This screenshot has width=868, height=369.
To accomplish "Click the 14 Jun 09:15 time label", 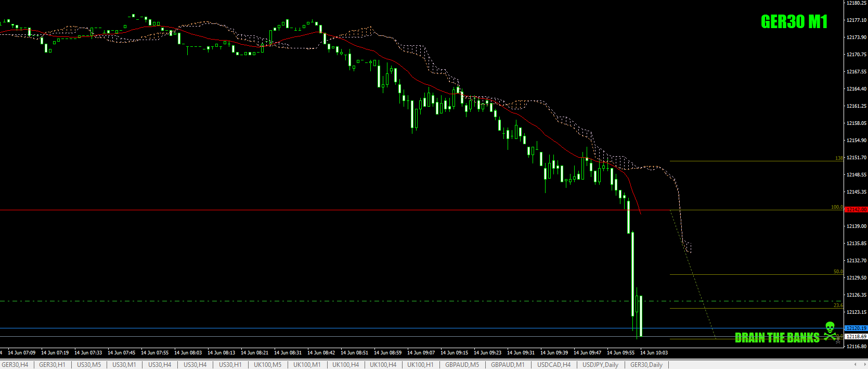I will 455,353.
